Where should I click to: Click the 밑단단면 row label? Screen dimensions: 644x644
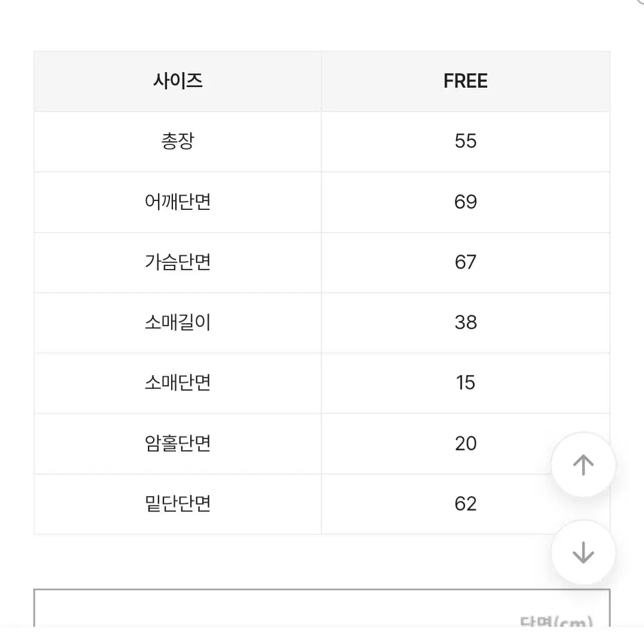(x=178, y=503)
